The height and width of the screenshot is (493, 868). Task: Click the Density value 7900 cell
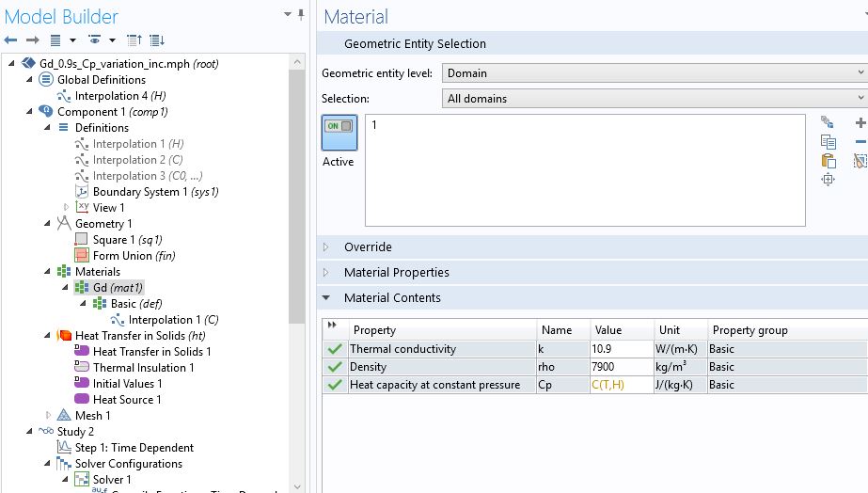[621, 367]
